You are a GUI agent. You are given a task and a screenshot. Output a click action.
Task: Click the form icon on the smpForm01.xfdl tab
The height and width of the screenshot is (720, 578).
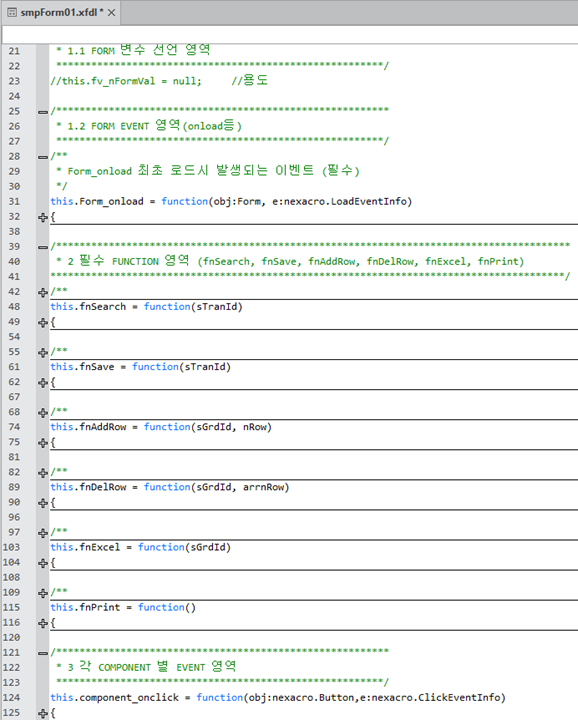(12, 12)
